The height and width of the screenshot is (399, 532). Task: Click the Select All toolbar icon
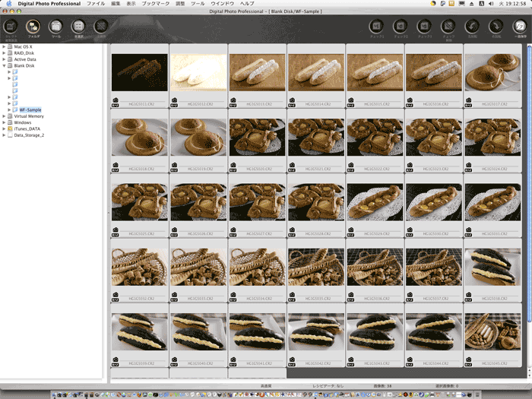point(78,27)
